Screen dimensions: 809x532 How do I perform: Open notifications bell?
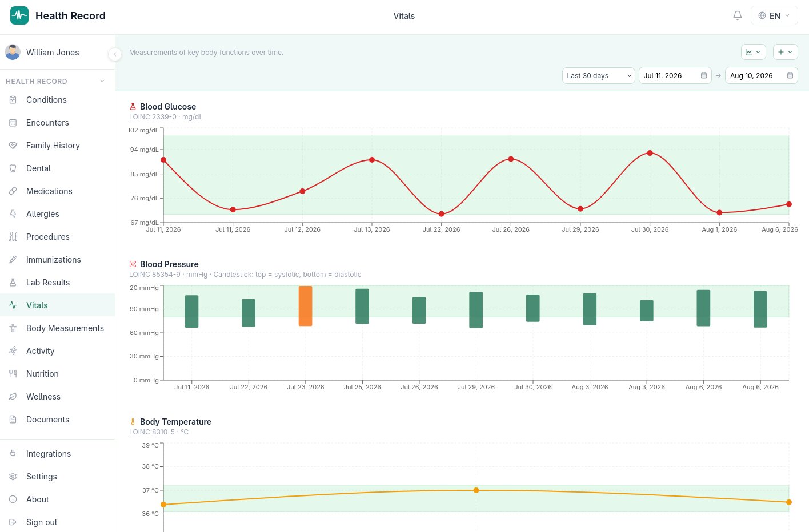(x=738, y=15)
